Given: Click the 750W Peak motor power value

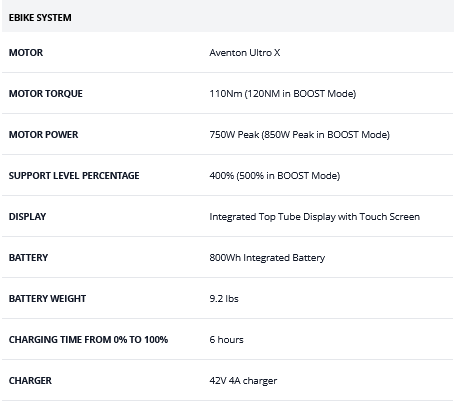Looking at the screenshot, I should pyautogui.click(x=299, y=135).
